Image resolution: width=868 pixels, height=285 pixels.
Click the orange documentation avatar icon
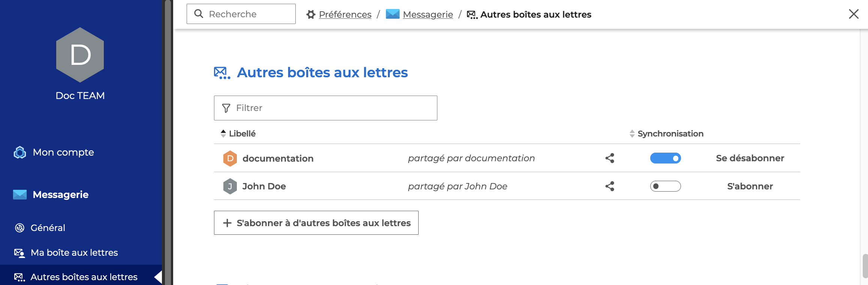pyautogui.click(x=230, y=158)
